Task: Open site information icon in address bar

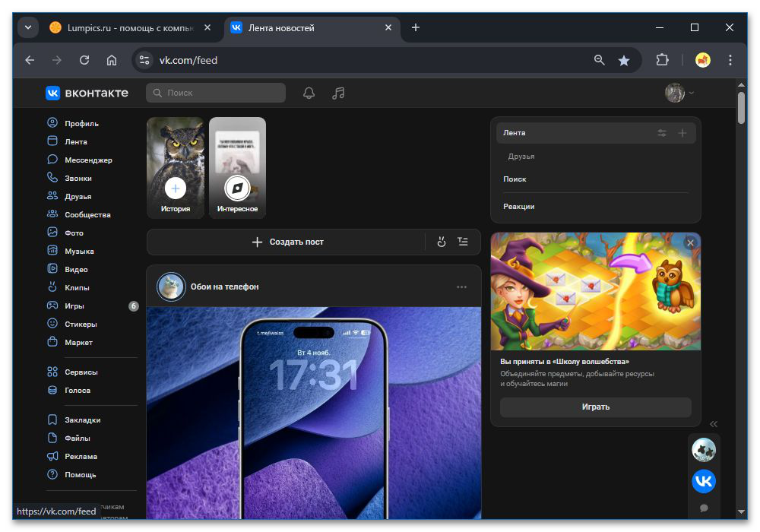Action: [144, 60]
